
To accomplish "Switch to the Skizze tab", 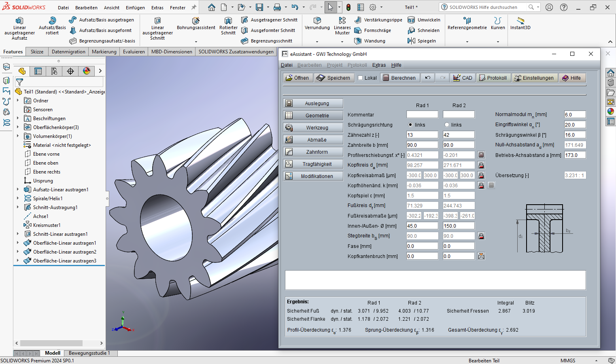I will (x=37, y=52).
